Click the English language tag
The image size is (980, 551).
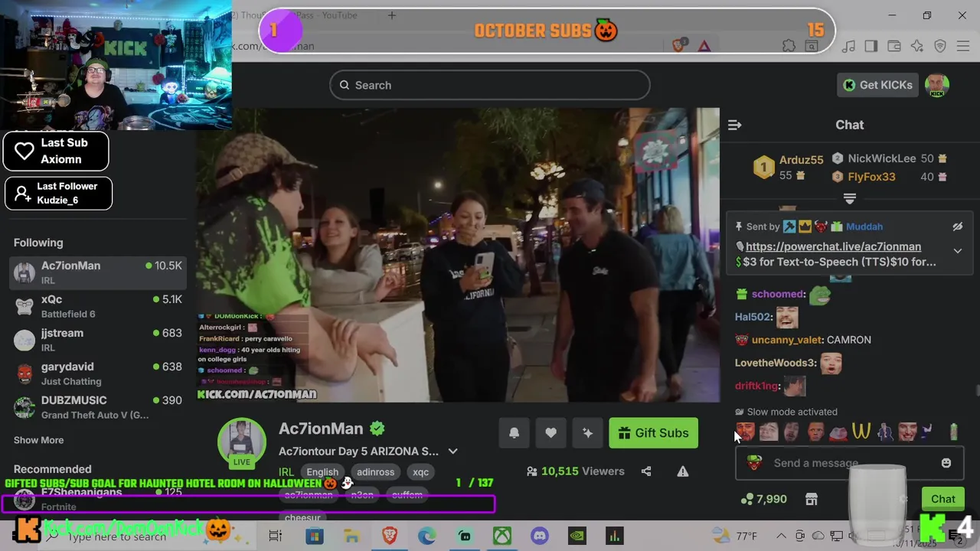(322, 472)
